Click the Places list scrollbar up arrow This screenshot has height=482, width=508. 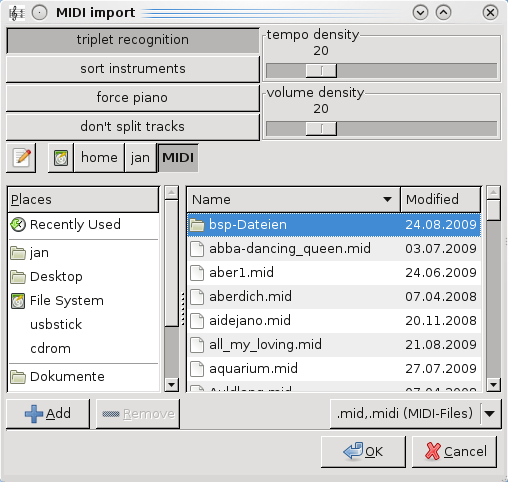(172, 193)
